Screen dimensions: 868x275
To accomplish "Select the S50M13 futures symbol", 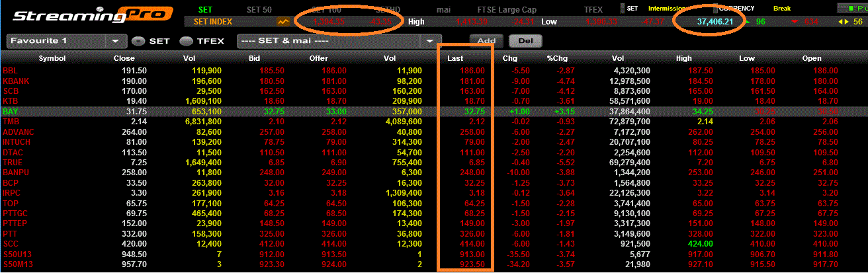I will 17,264.
